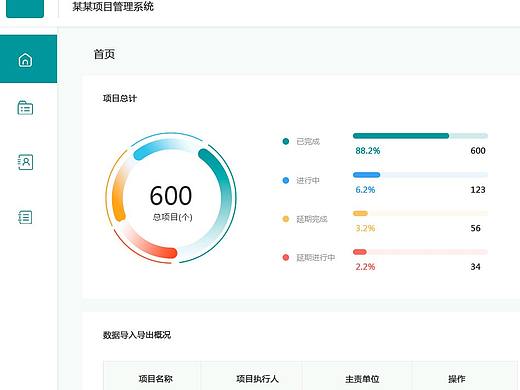Click the 88.2% percentage value

coord(368,151)
